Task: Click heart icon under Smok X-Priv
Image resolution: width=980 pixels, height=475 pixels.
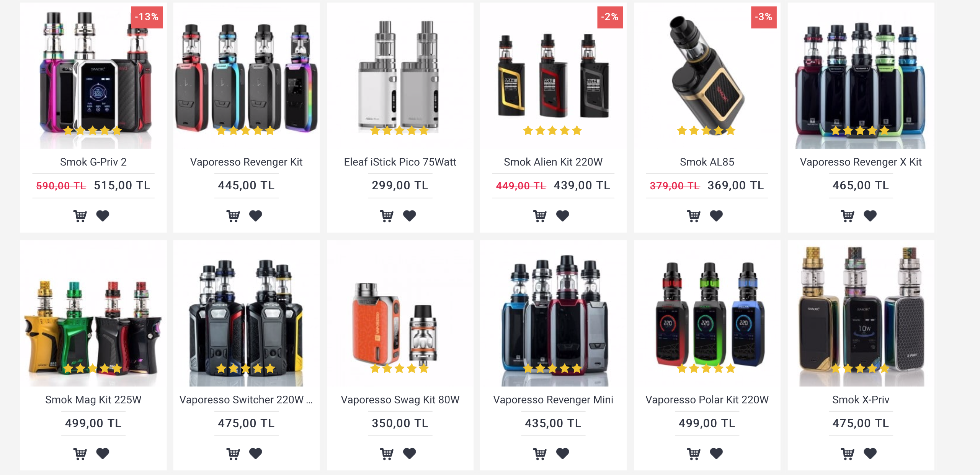Action: tap(870, 454)
